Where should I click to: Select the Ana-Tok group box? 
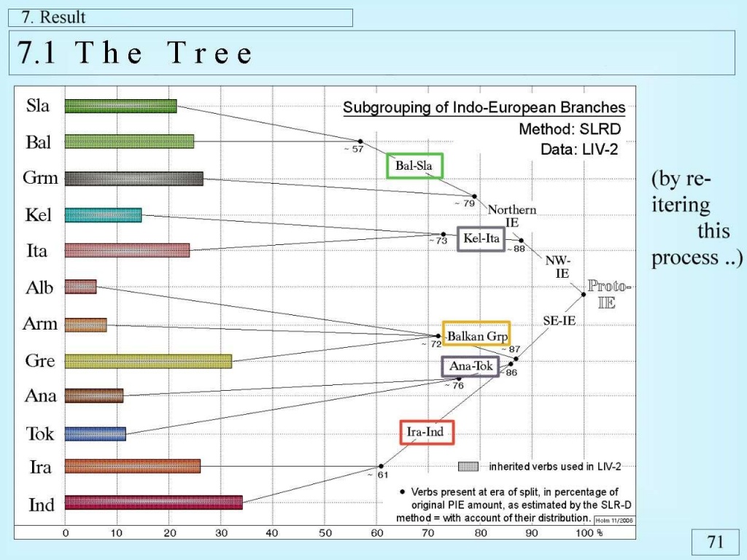tap(471, 366)
